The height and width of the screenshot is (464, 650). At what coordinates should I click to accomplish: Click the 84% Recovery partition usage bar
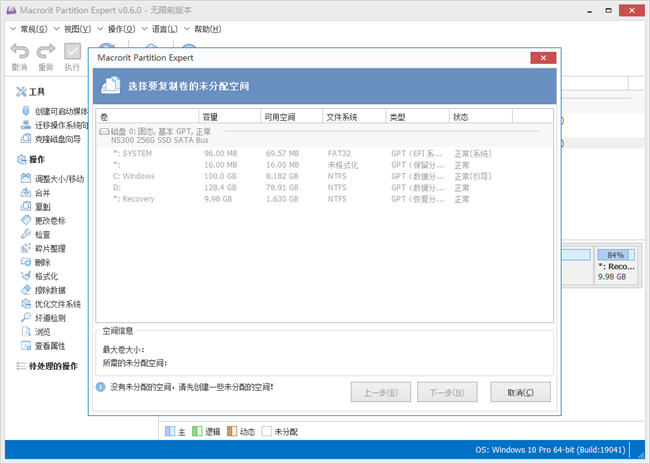point(614,254)
